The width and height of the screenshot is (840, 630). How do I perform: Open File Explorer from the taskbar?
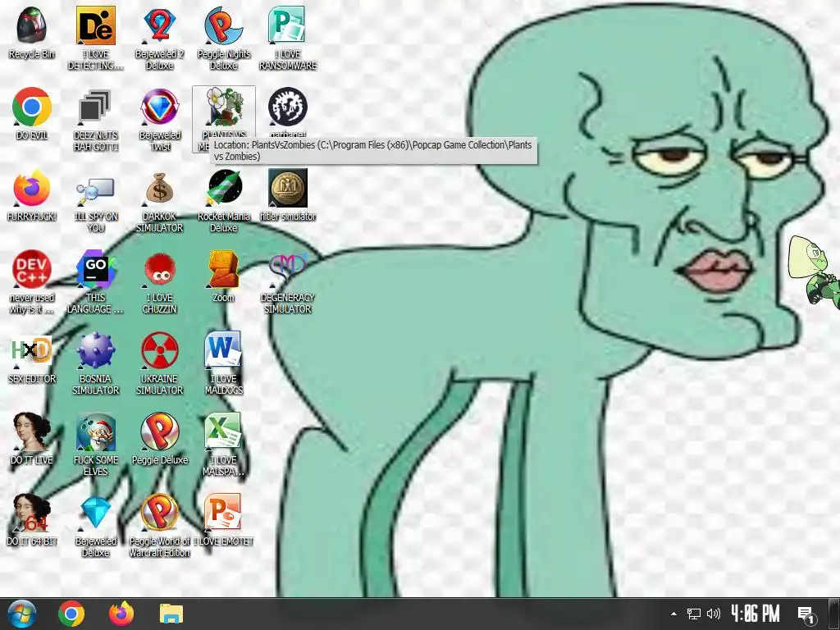(x=171, y=614)
